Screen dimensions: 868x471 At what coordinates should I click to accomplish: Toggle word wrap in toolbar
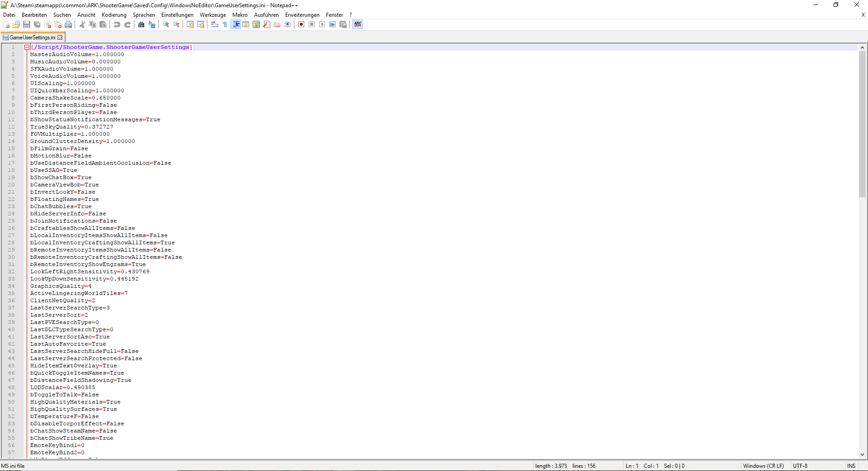(215, 24)
